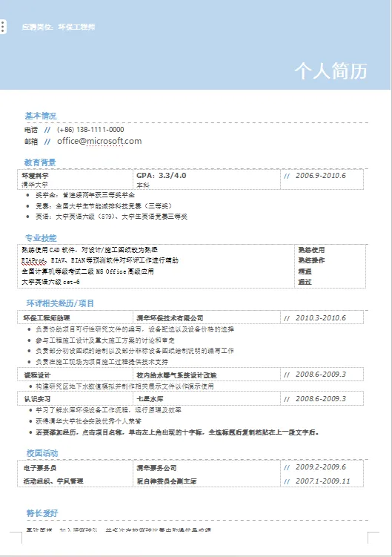Click the 邮箱 label
The image size is (392, 557).
pyautogui.click(x=31, y=142)
